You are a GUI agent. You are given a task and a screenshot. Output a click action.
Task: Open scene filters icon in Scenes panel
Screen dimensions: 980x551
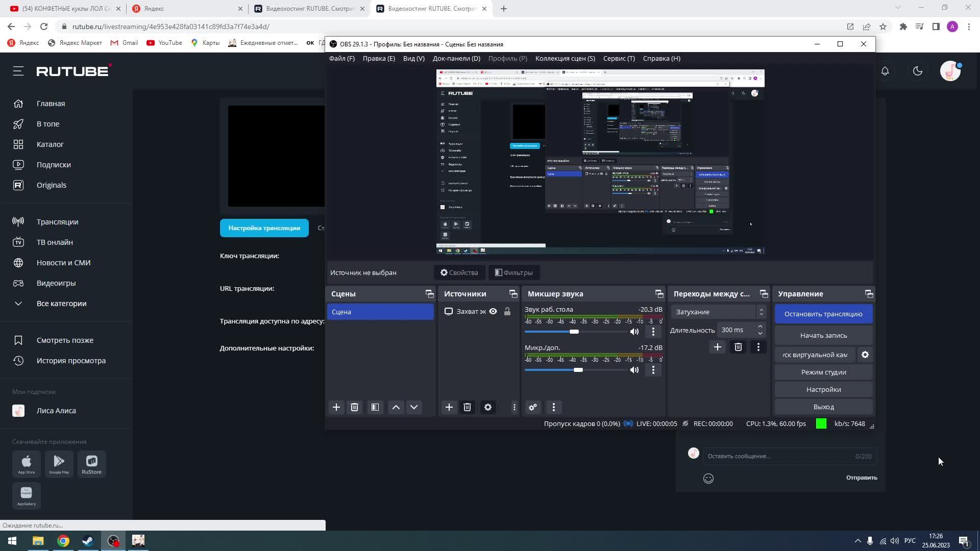click(375, 407)
